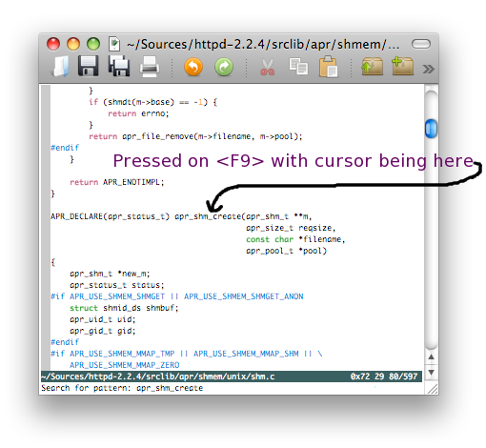Show more toolbar items via the double chevron

tap(428, 69)
